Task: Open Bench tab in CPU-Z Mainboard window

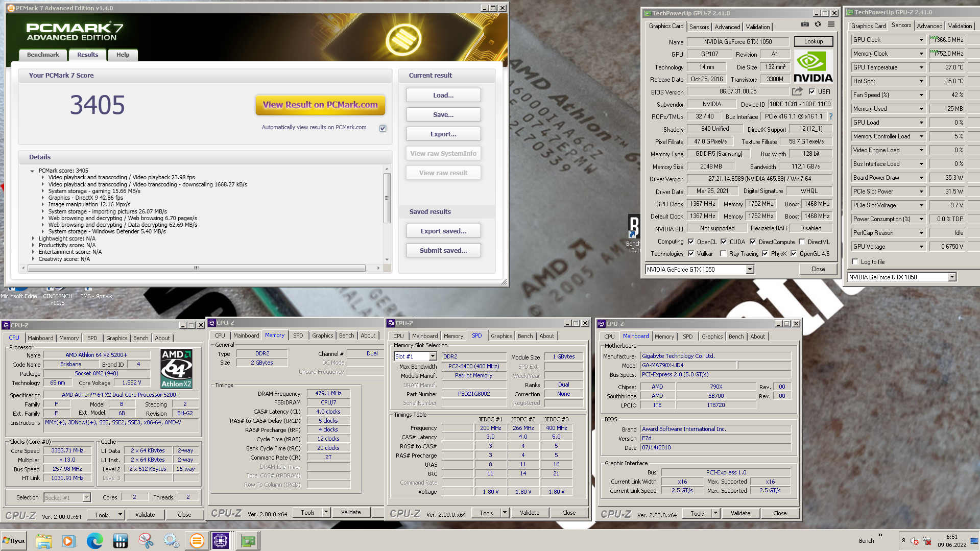Action: coord(736,337)
